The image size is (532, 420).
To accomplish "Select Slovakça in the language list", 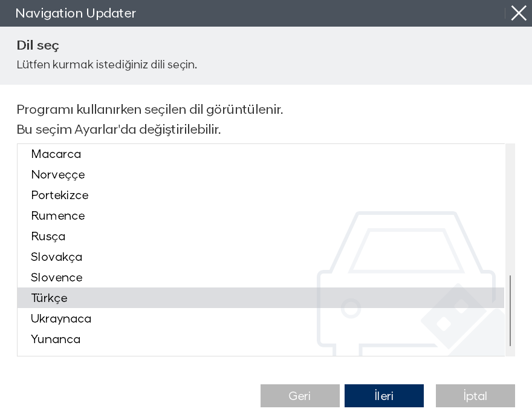I will tap(57, 257).
